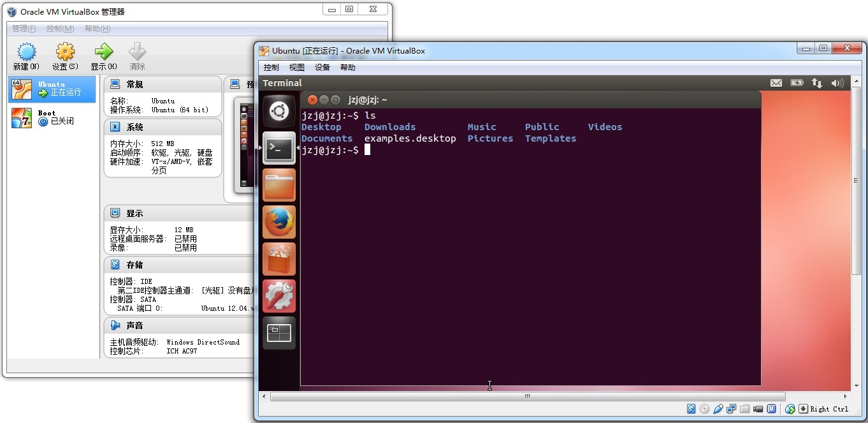The image size is (868, 423).
Task: Click the hard disk activity status icon
Action: point(691,409)
